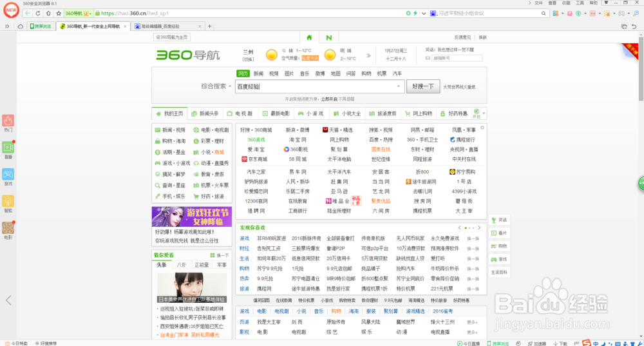
Task: Expand the weather forecast double arrow
Action: click(x=368, y=55)
